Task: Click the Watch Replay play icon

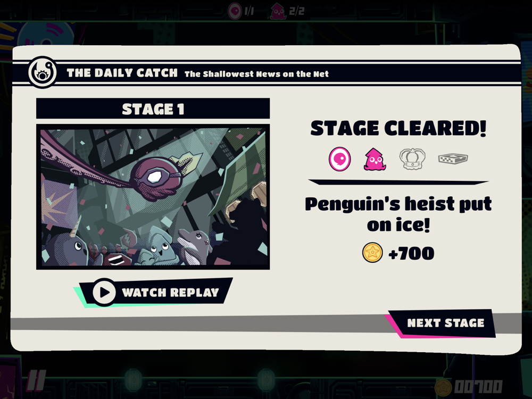Action: pyautogui.click(x=104, y=292)
